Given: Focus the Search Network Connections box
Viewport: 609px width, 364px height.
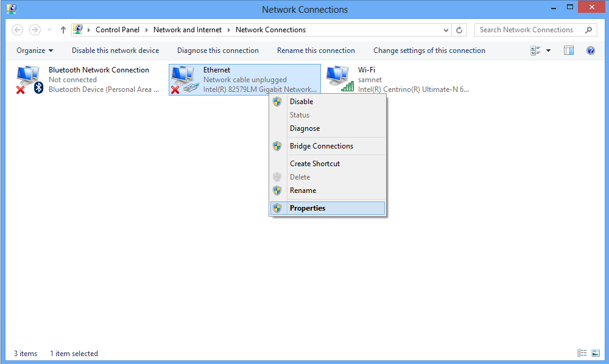Looking at the screenshot, I should (535, 30).
